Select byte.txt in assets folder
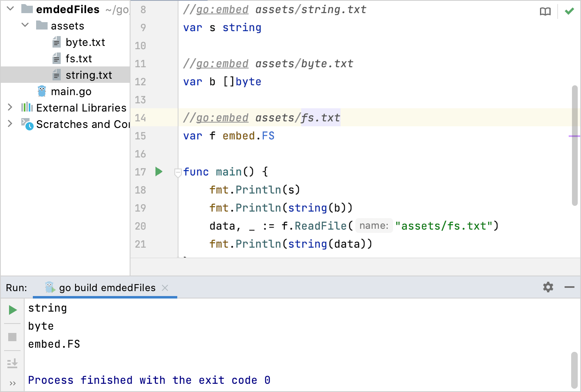 click(x=85, y=42)
